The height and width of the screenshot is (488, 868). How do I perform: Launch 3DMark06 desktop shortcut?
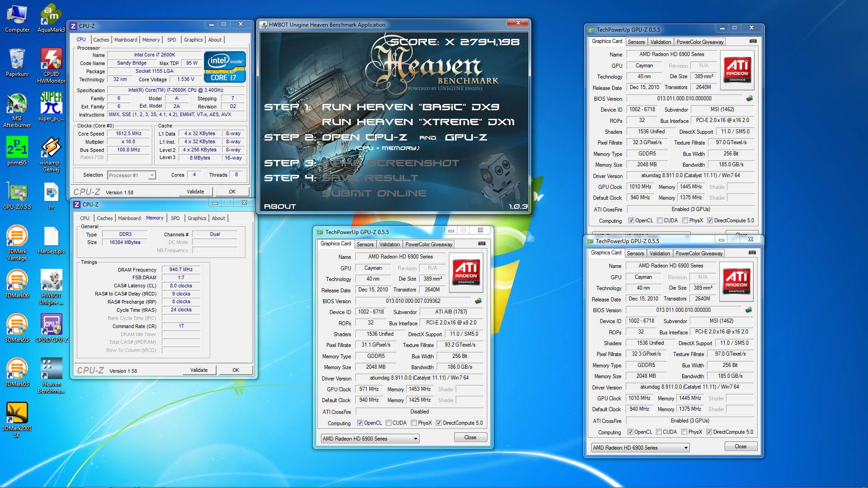(17, 284)
